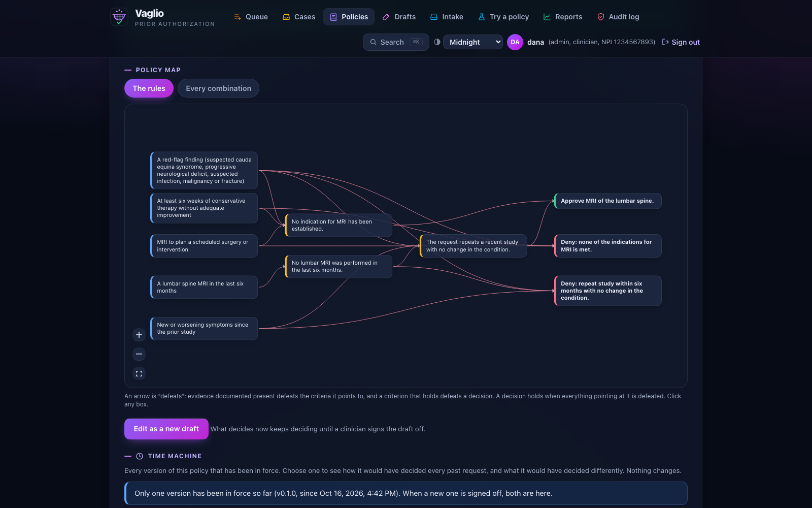The image size is (812, 508).
Task: Open the Midnight theme dropdown
Action: [x=473, y=42]
